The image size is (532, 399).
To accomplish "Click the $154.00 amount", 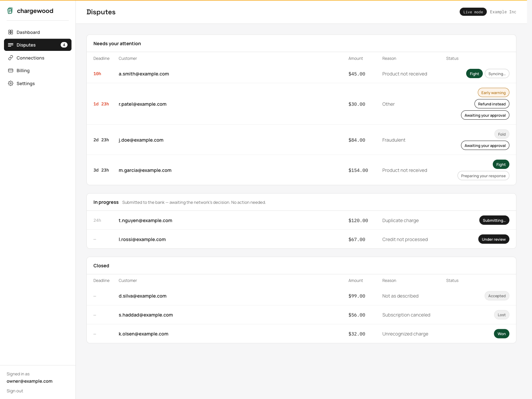I will coord(358,170).
